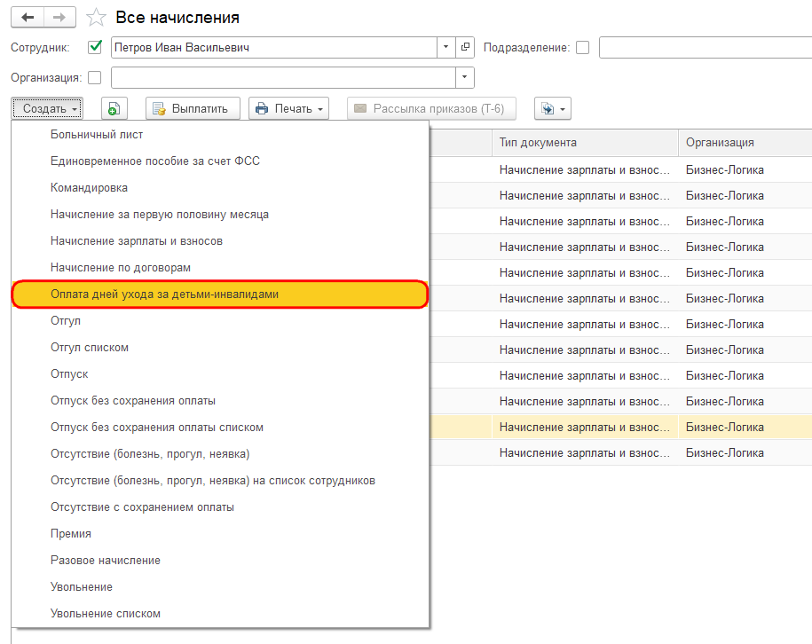
Task: Choose Отсутствие (болезнь, прогул, неявка)
Action: 220,454
